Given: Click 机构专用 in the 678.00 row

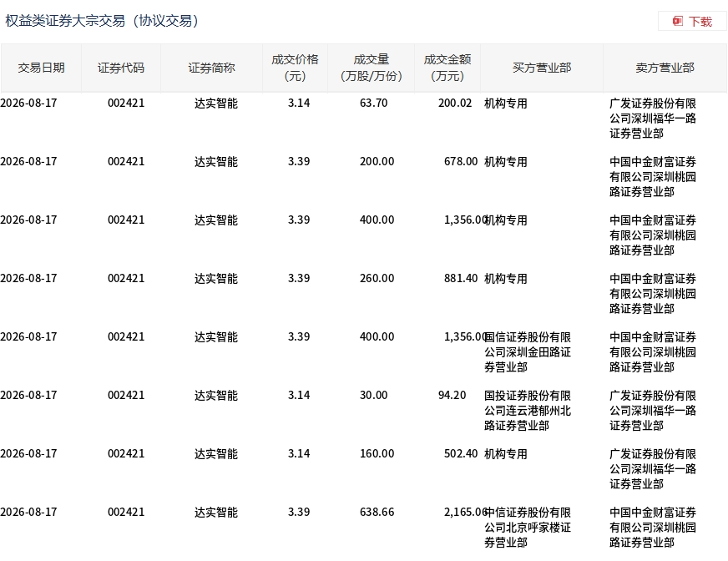Looking at the screenshot, I should coord(506,162).
